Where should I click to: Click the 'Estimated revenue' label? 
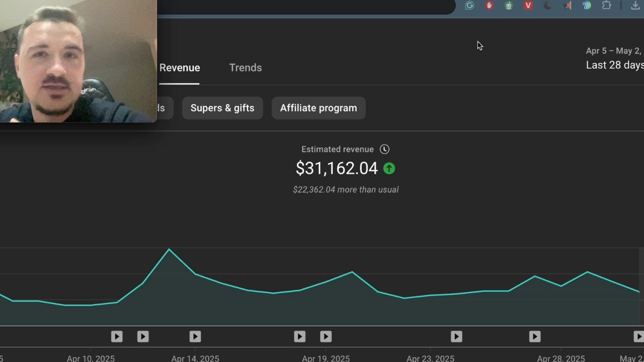click(338, 149)
